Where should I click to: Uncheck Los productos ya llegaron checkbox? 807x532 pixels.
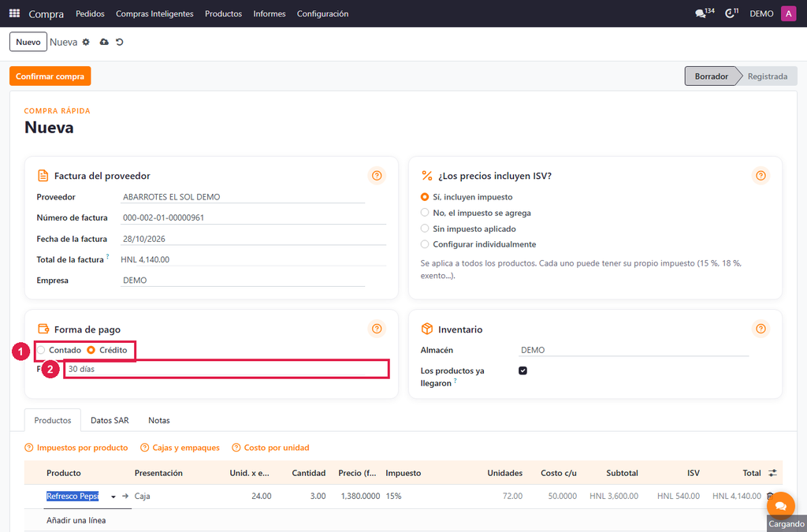[x=523, y=370]
